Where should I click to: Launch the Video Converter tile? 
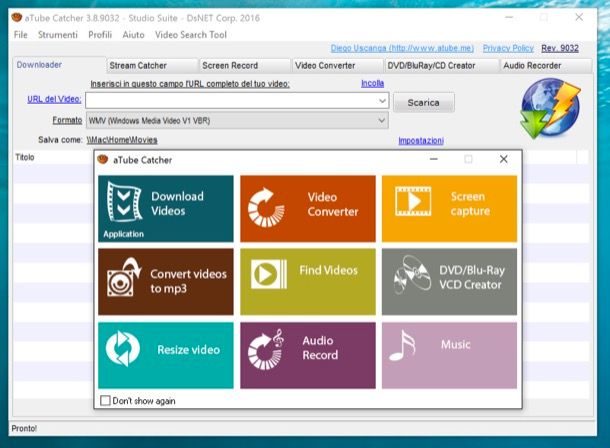click(x=308, y=208)
